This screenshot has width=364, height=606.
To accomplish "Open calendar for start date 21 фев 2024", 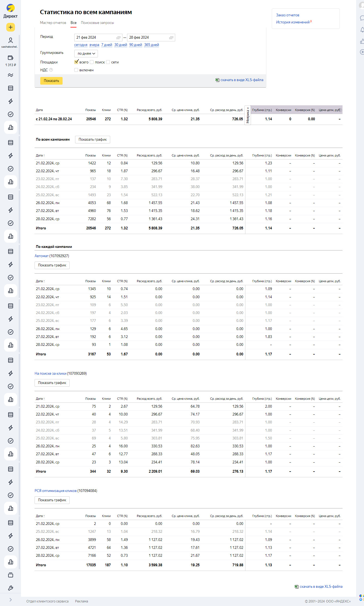I will (119, 38).
